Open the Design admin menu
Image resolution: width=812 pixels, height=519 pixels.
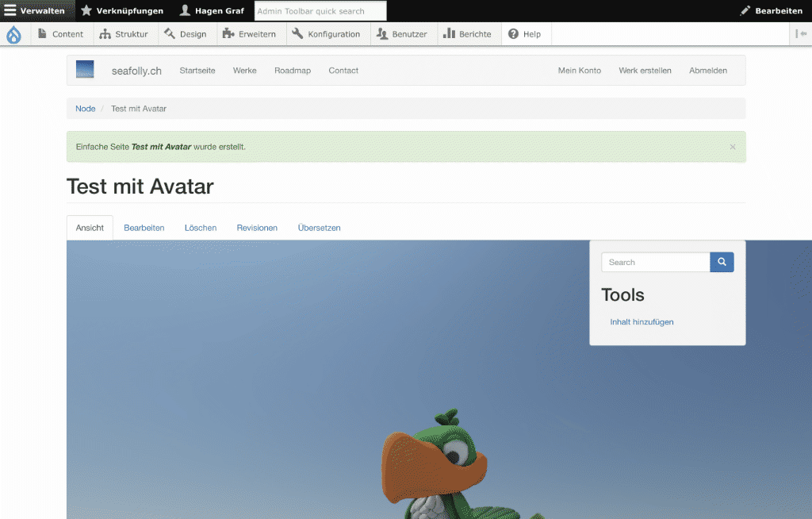tap(186, 34)
